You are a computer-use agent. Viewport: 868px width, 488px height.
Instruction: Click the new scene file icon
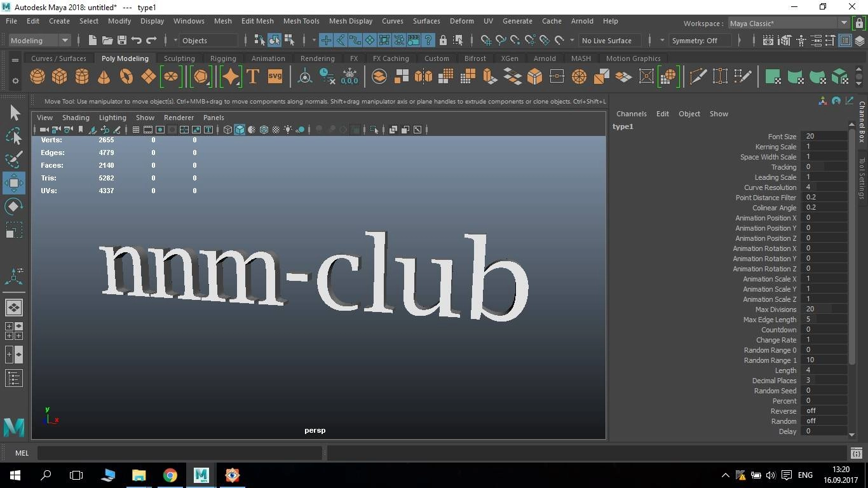[x=93, y=40]
